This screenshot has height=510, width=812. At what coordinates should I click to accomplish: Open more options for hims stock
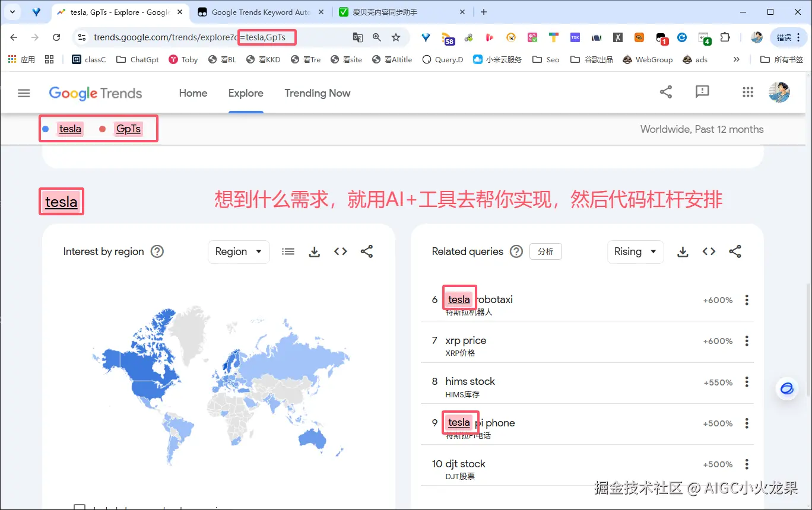click(747, 383)
